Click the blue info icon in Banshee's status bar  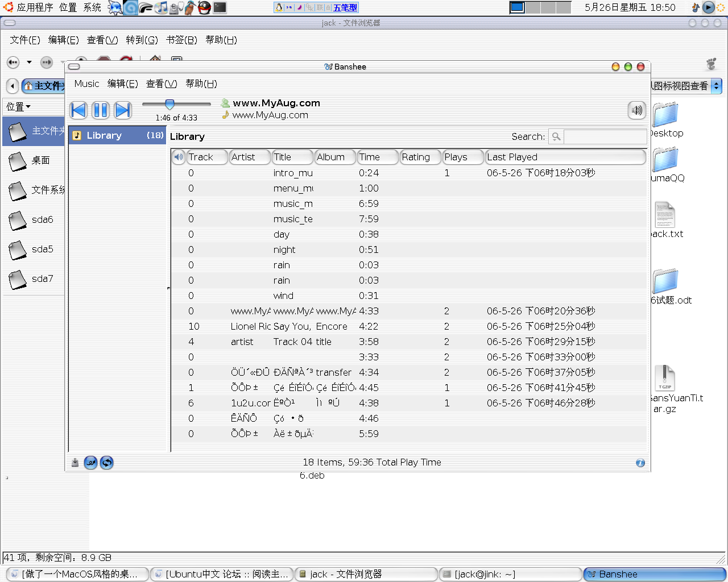pyautogui.click(x=640, y=463)
